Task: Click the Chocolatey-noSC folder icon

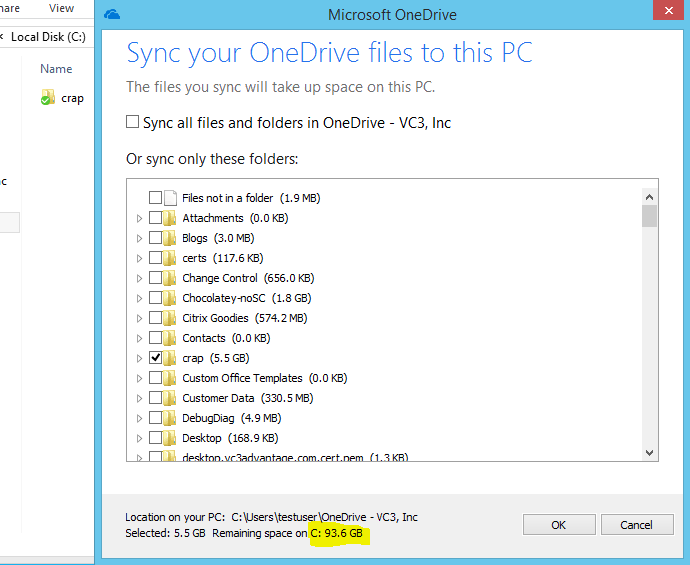Action: pyautogui.click(x=169, y=298)
